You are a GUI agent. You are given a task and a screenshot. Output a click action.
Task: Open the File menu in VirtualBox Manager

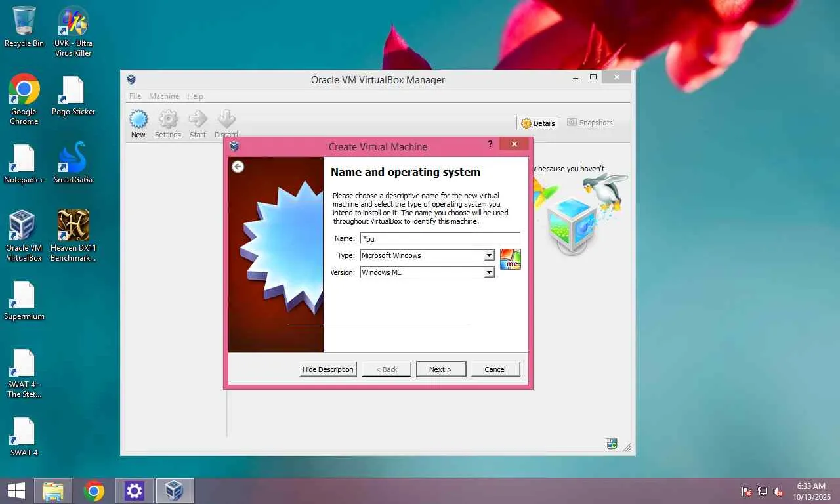tap(135, 96)
